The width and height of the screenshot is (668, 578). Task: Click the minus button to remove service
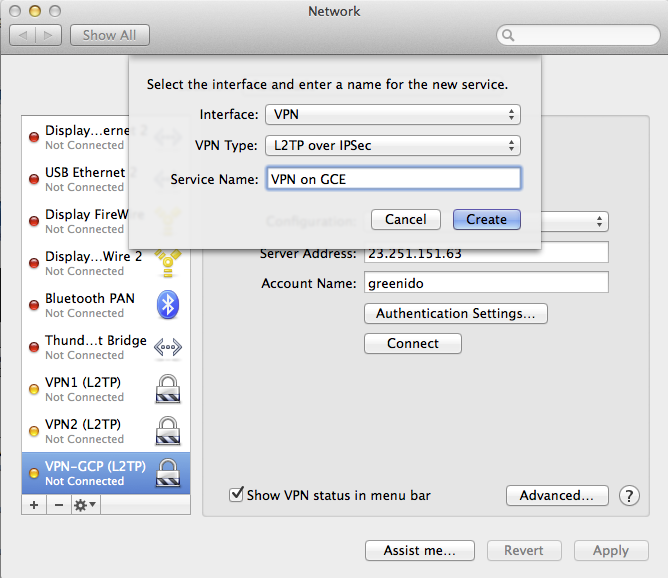click(57, 505)
